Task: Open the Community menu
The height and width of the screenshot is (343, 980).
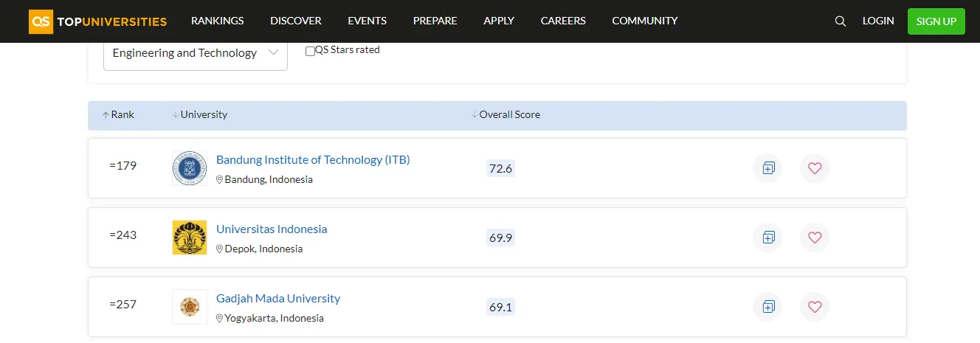Action: [644, 21]
